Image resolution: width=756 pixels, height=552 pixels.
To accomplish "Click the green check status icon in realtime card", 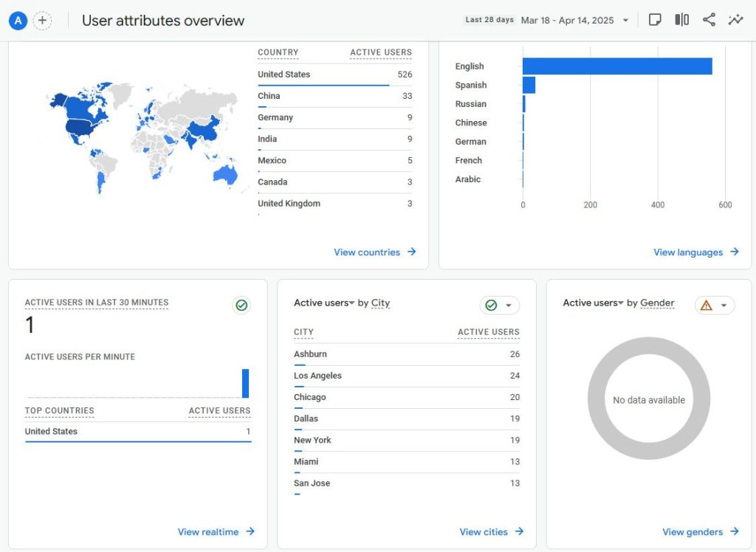I will pos(241,306).
